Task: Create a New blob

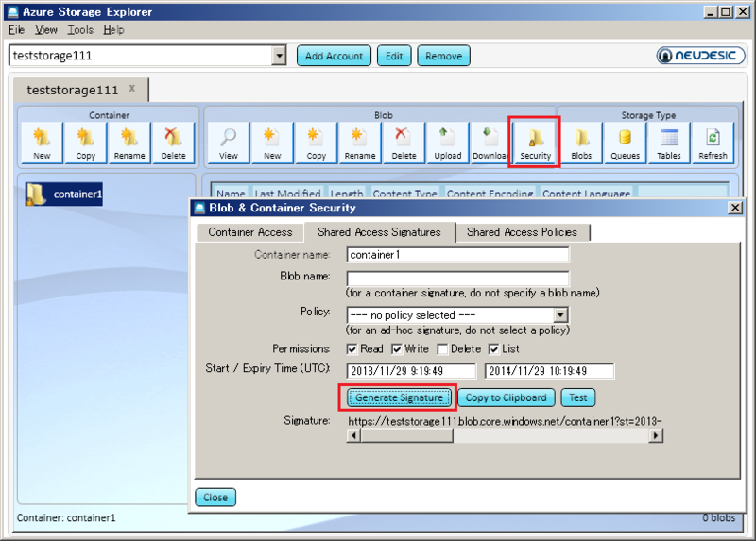Action: 272,144
